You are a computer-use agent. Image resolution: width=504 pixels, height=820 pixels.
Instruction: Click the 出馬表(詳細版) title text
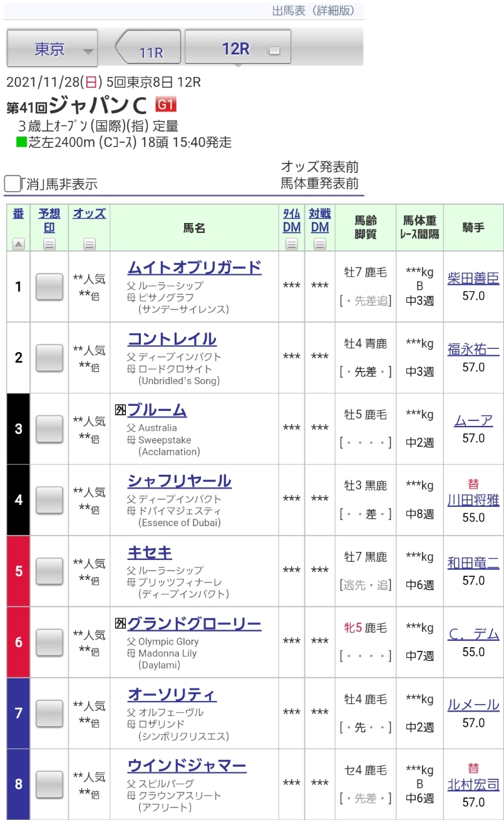[x=314, y=11]
